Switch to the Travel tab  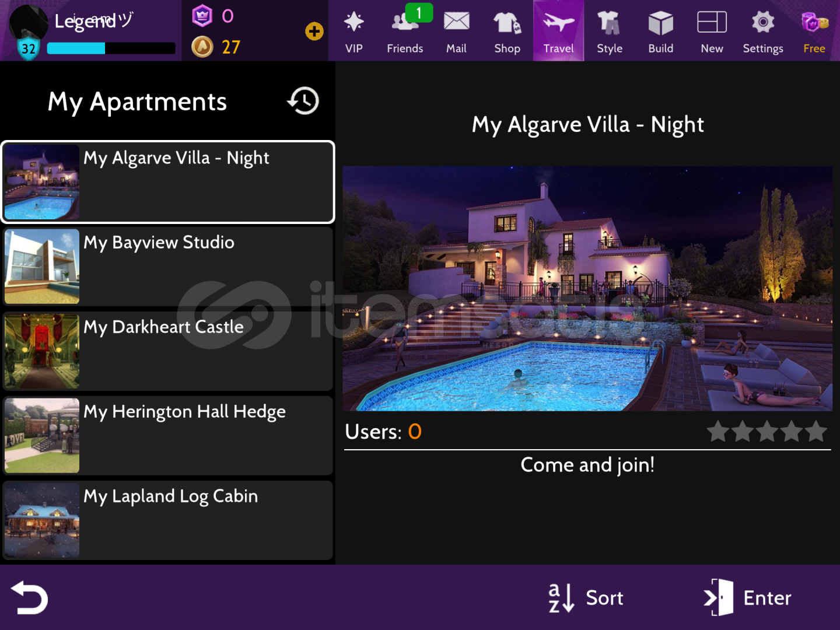click(x=558, y=31)
